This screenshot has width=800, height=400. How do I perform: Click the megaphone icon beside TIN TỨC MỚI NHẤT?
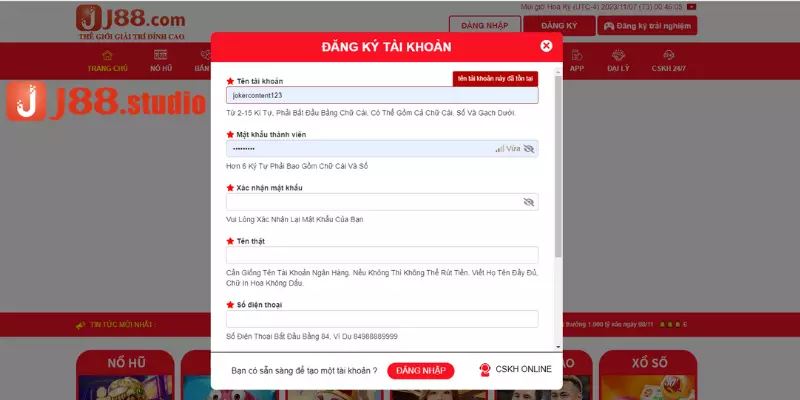point(81,324)
